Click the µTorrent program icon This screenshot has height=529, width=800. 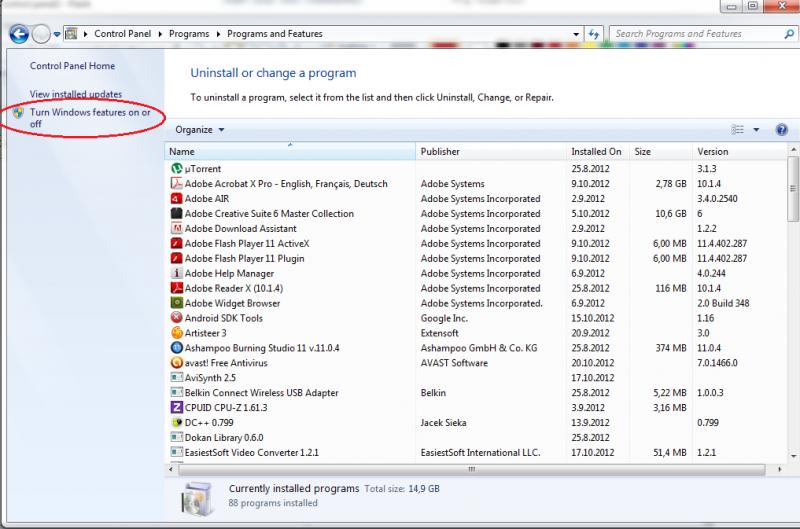(176, 169)
